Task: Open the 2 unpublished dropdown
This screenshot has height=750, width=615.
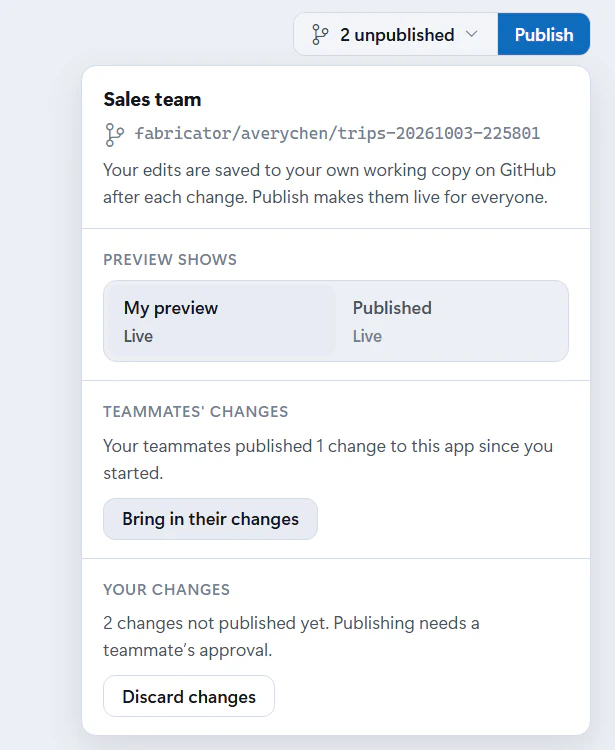Action: point(396,34)
